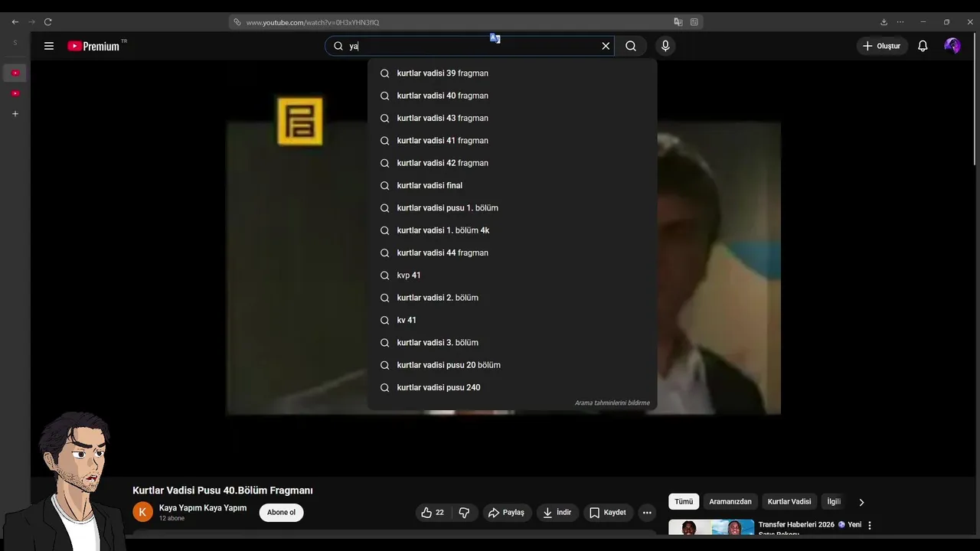This screenshot has width=980, height=551.
Task: Open the notifications bell
Action: [923, 46]
